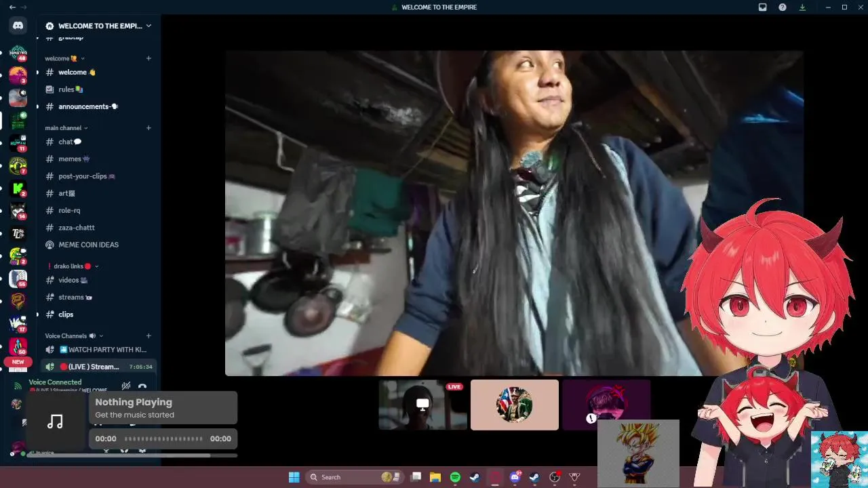
Task: Open the videos channel
Action: click(x=99, y=280)
